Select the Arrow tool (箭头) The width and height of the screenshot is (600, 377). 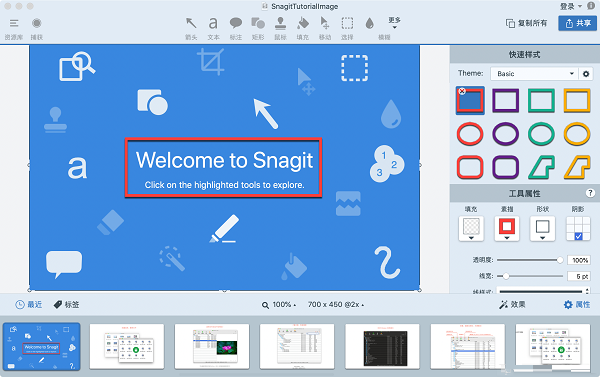coord(191,23)
